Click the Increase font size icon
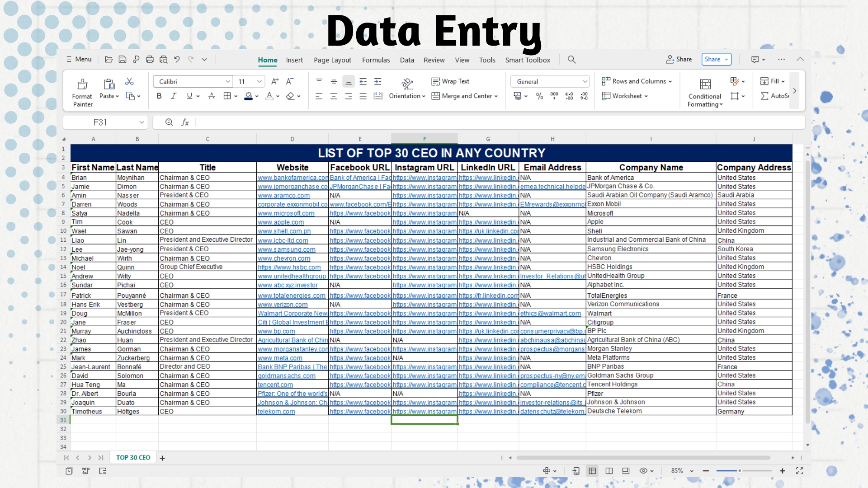This screenshot has width=868, height=488. [275, 82]
